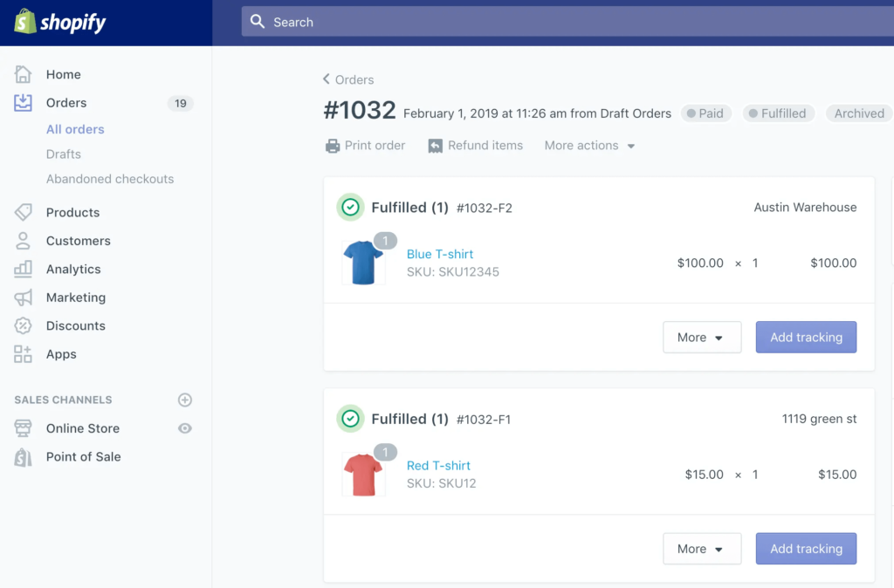Open Customers using the person icon
The image size is (894, 588).
[x=24, y=241]
